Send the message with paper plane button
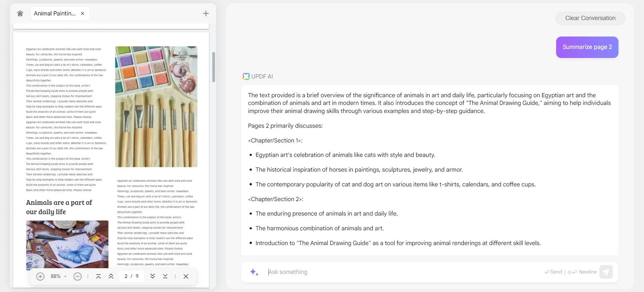644x292 pixels. click(x=606, y=272)
